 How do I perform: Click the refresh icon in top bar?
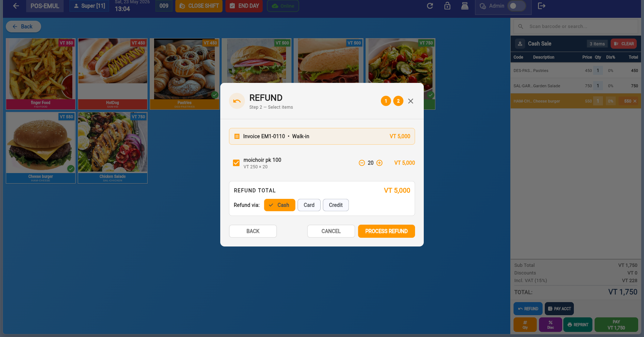[430, 6]
